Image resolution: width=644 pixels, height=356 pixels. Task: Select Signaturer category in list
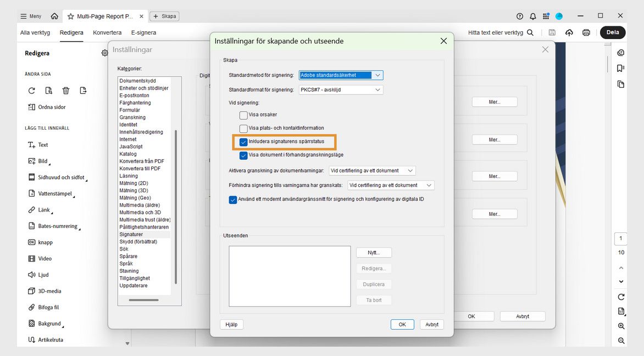coord(144,235)
